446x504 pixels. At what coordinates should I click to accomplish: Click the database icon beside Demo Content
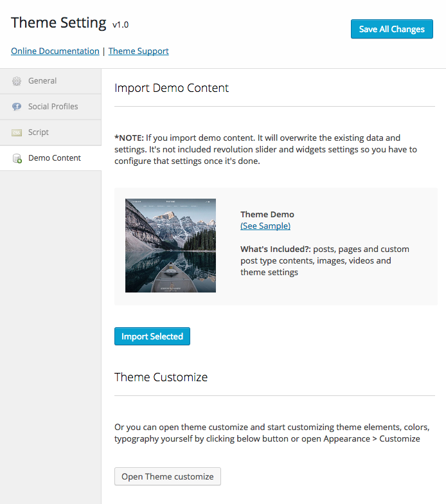(17, 158)
